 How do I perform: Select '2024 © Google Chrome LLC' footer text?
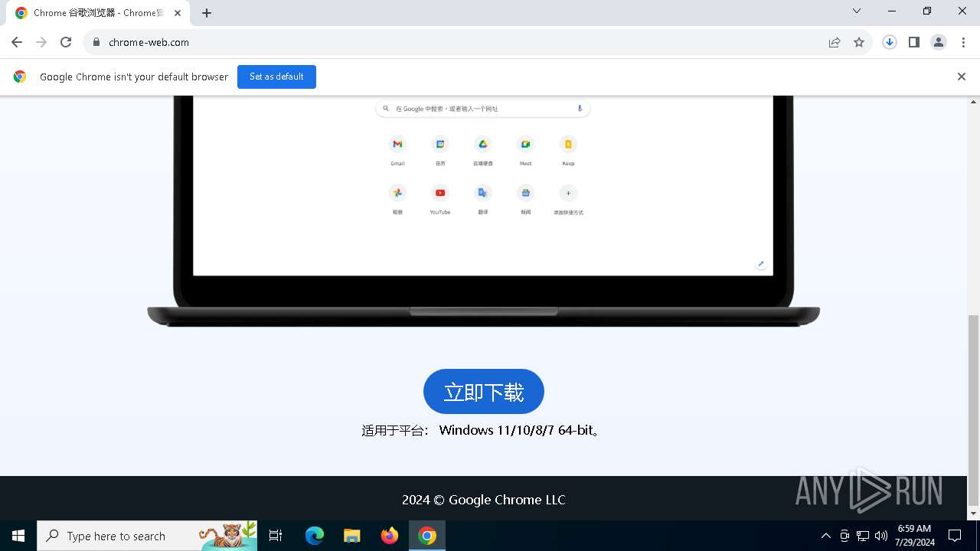(x=484, y=500)
